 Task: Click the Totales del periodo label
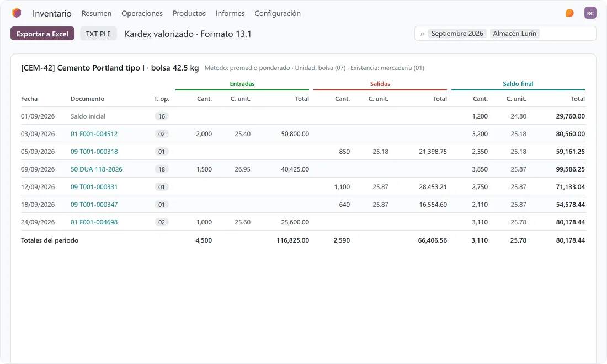[50, 240]
